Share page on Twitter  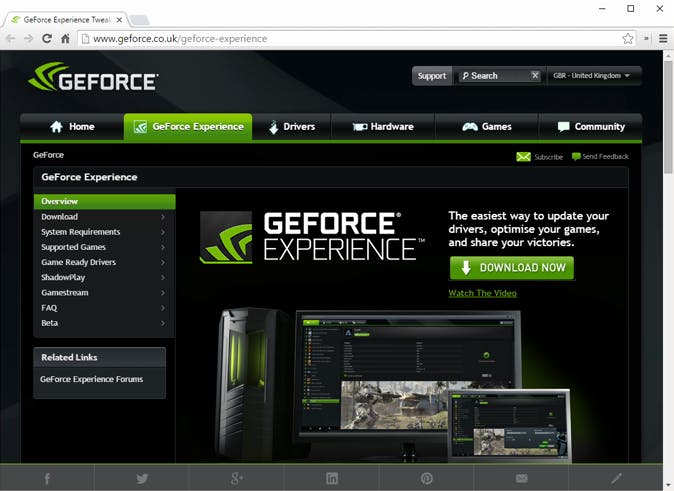(142, 478)
